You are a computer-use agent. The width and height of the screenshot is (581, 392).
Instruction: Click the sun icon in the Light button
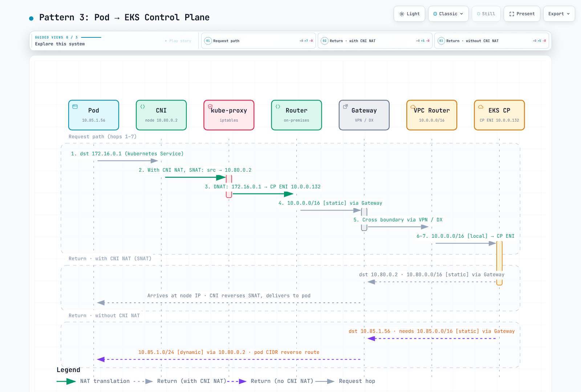(x=402, y=14)
